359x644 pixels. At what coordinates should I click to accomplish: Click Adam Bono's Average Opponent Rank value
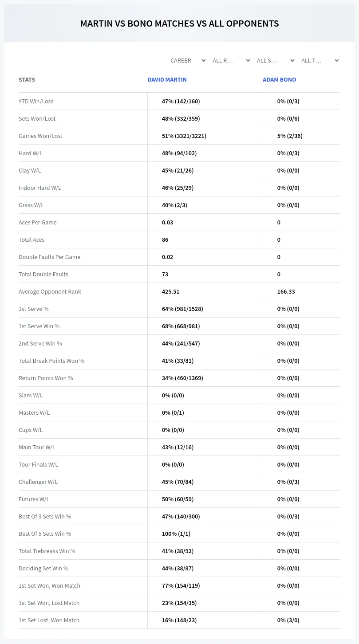(x=286, y=291)
